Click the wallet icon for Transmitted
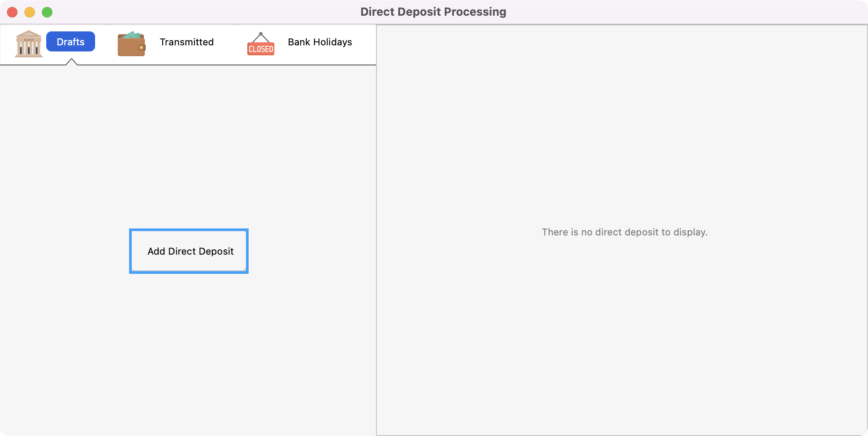The height and width of the screenshot is (436, 868). coord(131,44)
